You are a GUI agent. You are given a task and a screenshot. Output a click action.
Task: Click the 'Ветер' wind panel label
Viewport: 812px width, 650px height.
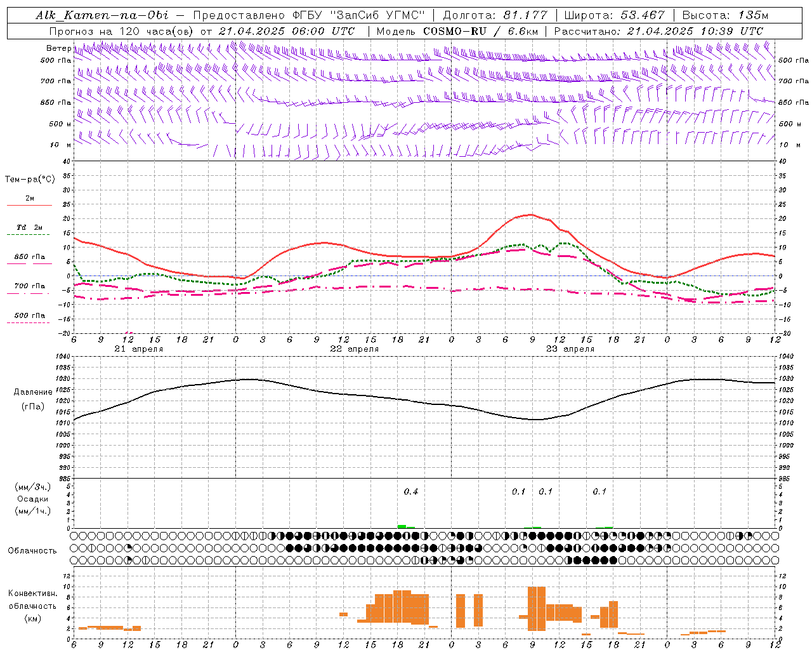59,48
